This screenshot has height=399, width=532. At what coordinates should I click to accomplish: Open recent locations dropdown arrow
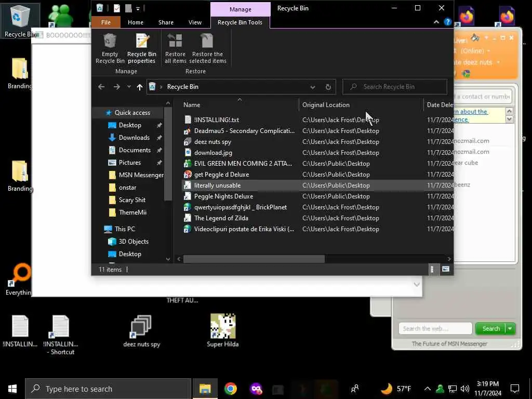(x=129, y=87)
